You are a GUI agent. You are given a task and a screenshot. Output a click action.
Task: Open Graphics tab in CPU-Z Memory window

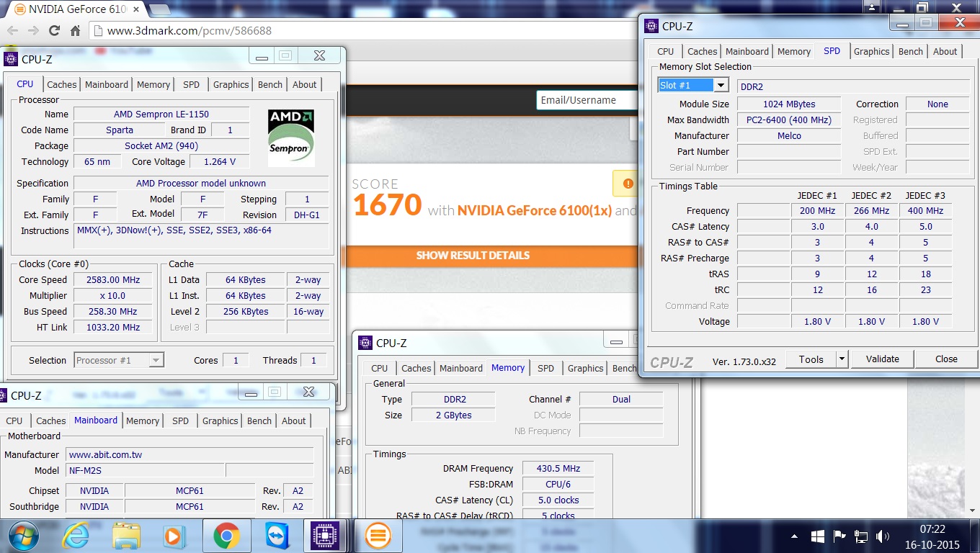[x=585, y=368]
